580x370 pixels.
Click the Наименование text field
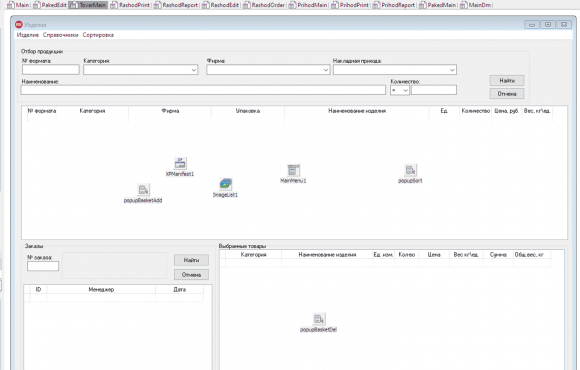pos(203,90)
